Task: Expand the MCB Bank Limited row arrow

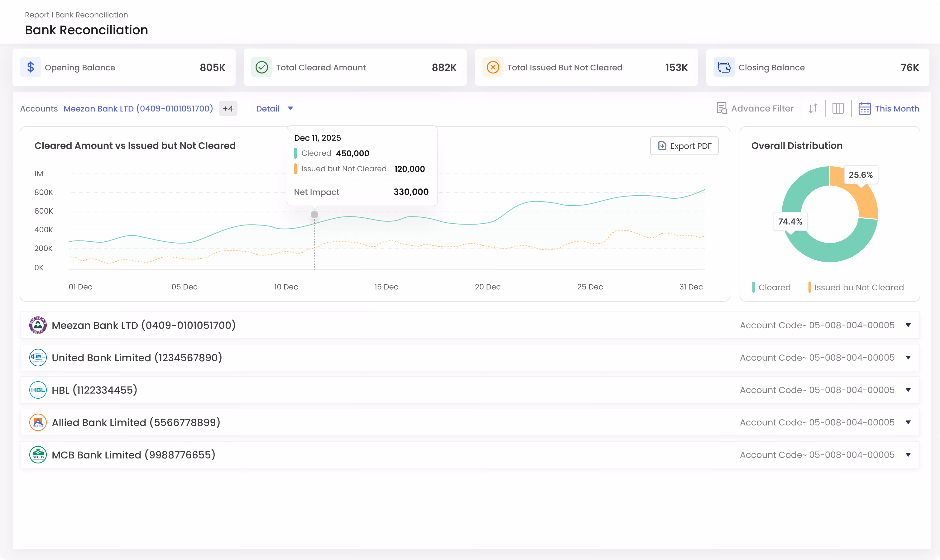Action: pyautogui.click(x=908, y=455)
